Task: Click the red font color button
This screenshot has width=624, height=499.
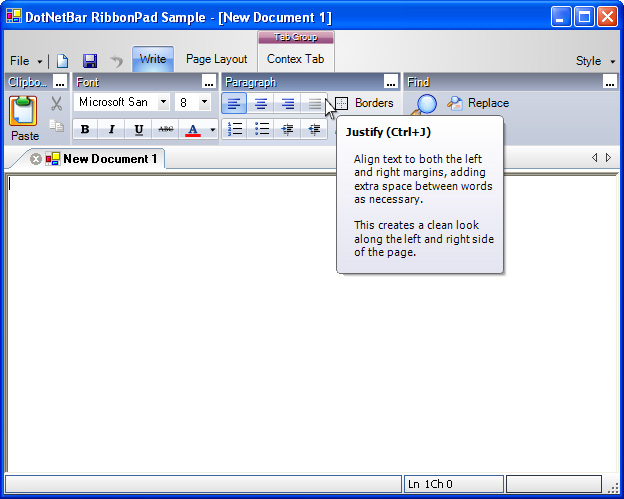Action: (x=193, y=129)
